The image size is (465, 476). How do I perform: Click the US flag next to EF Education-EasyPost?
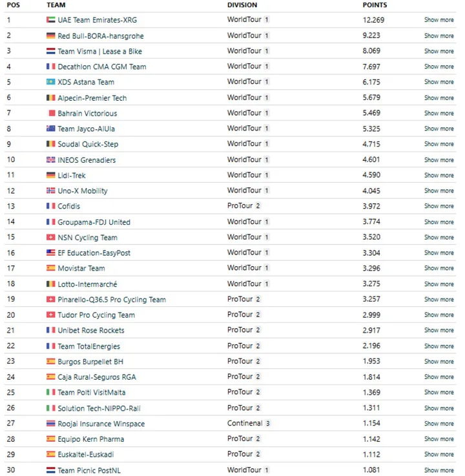(51, 253)
